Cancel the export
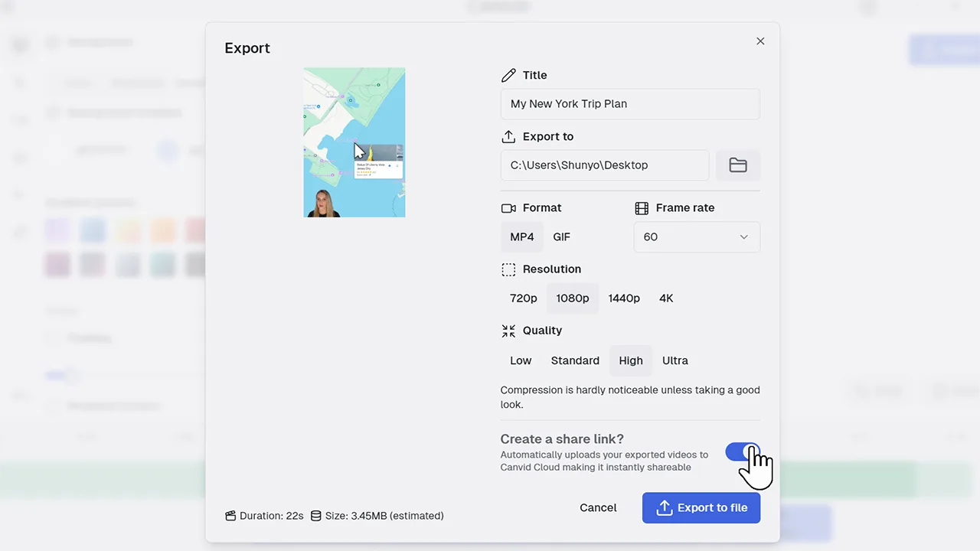 [598, 507]
